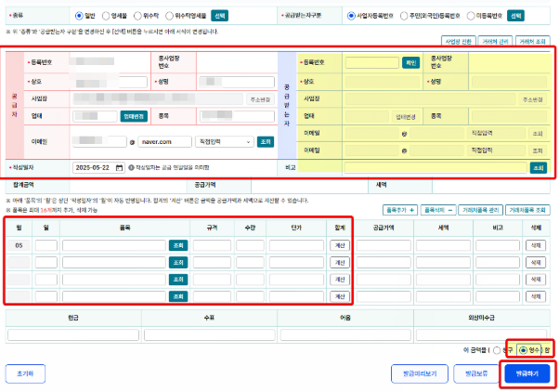559x392 pixels.
Task: Select the 일반 invoice type radio
Action: [79, 16]
